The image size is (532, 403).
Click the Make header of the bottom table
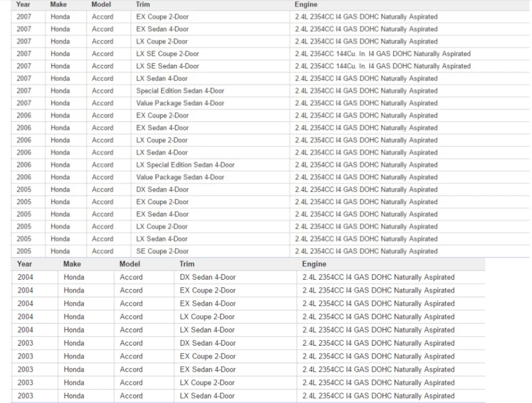(x=72, y=264)
